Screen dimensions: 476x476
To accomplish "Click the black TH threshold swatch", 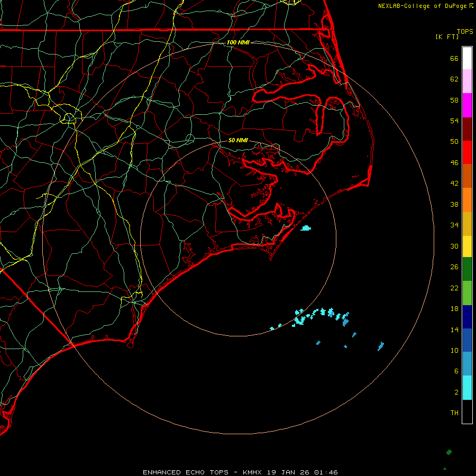I will point(467,411).
